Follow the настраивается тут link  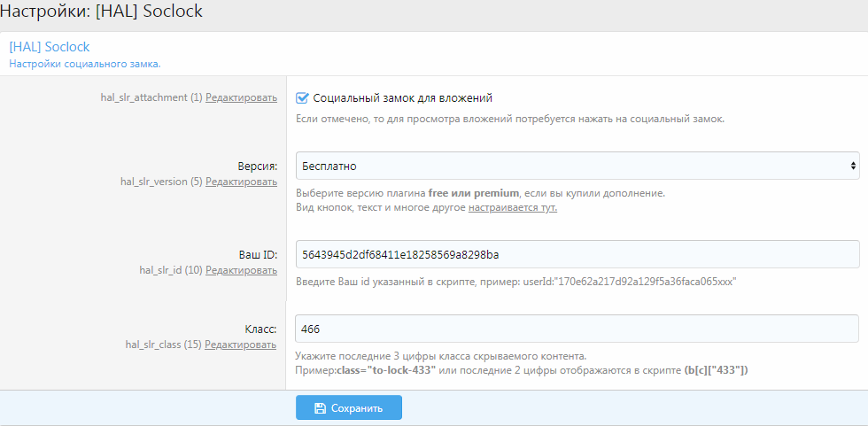coord(512,207)
